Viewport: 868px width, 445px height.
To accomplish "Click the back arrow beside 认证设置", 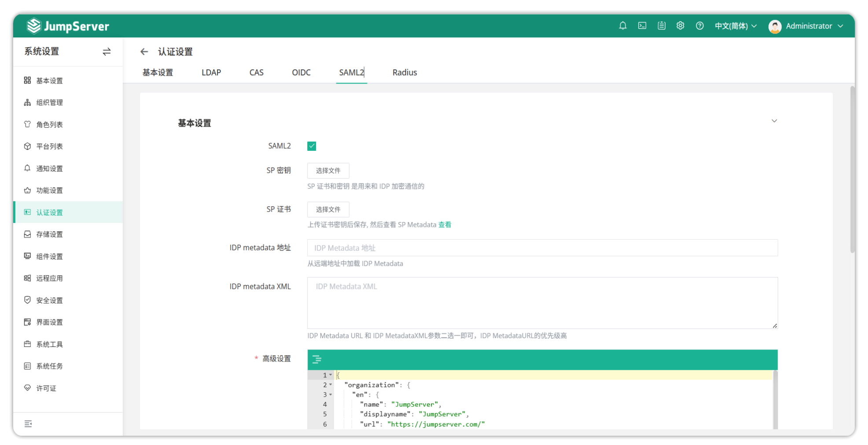I will point(144,52).
